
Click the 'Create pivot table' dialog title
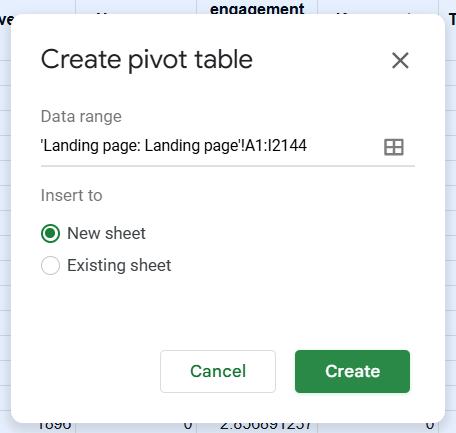coord(147,60)
